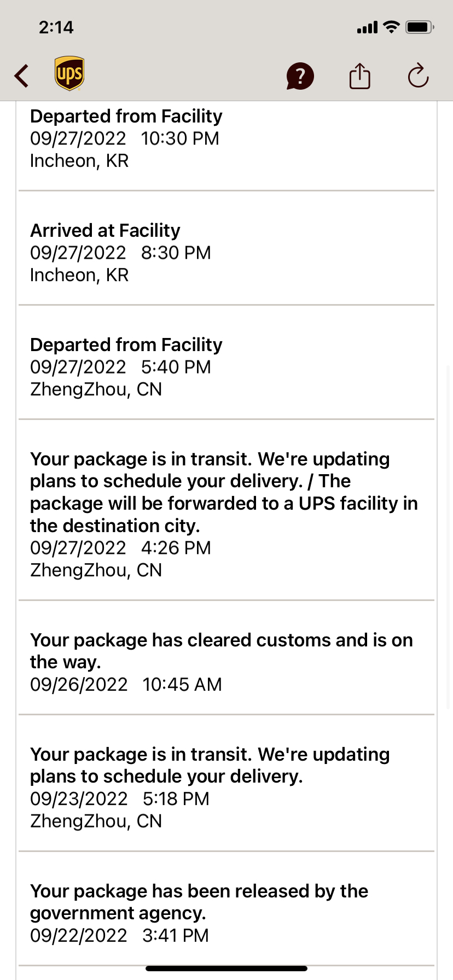Tap the home indicator bar
The image size is (453, 980).
click(226, 969)
